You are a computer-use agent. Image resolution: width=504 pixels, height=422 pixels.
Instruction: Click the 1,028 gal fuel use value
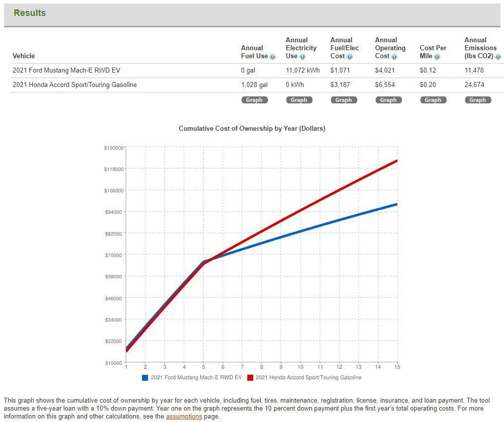(x=254, y=85)
